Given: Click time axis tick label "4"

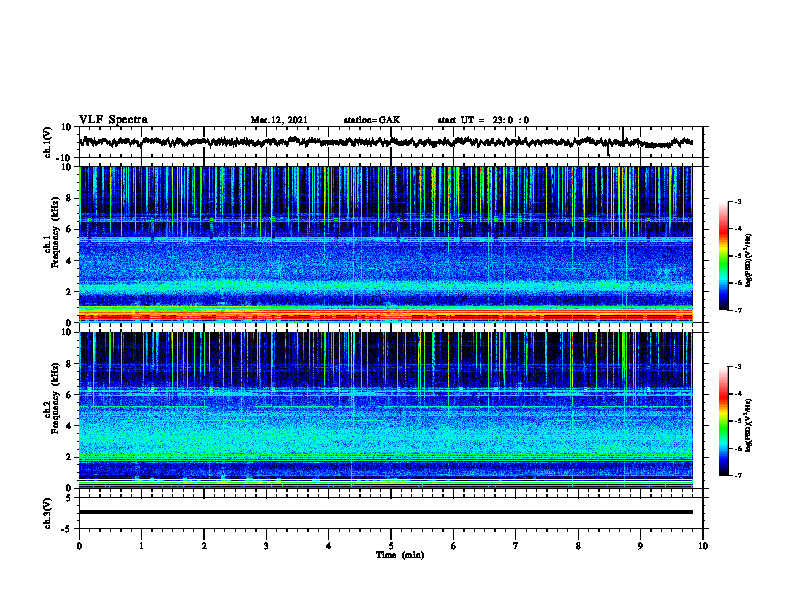Looking at the screenshot, I should 329,546.
